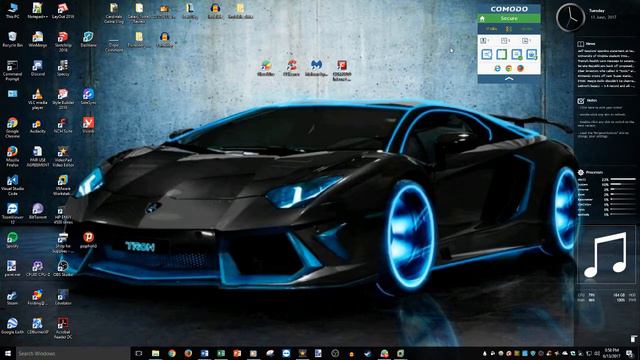Image resolution: width=640 pixels, height=360 pixels.
Task: Open Firefox from the Comodo widget browsers row
Action: (520, 68)
